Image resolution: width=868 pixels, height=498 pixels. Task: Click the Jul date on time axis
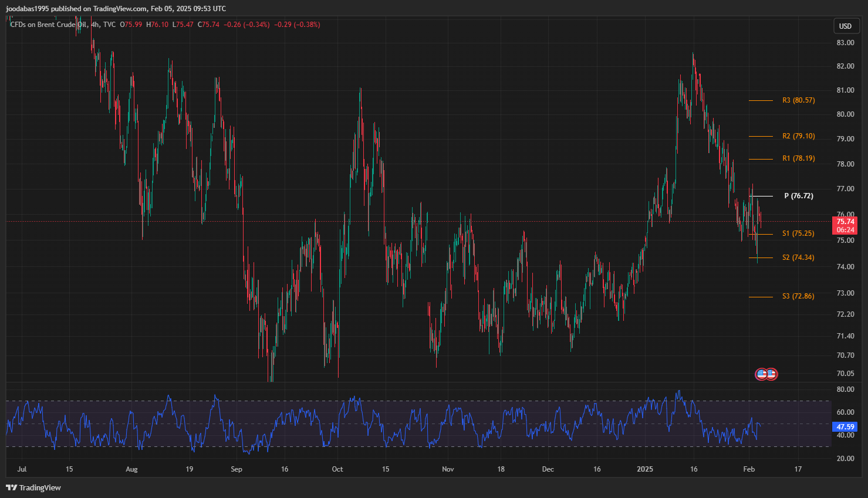(22, 469)
